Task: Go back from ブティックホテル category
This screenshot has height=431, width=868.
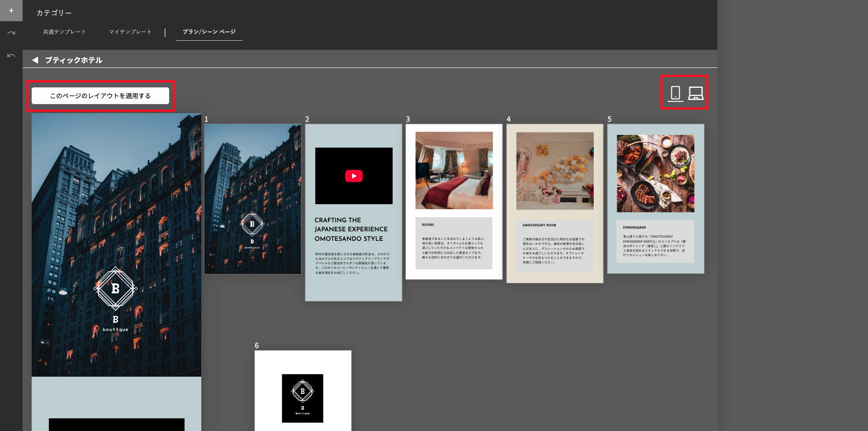Action: coord(35,60)
